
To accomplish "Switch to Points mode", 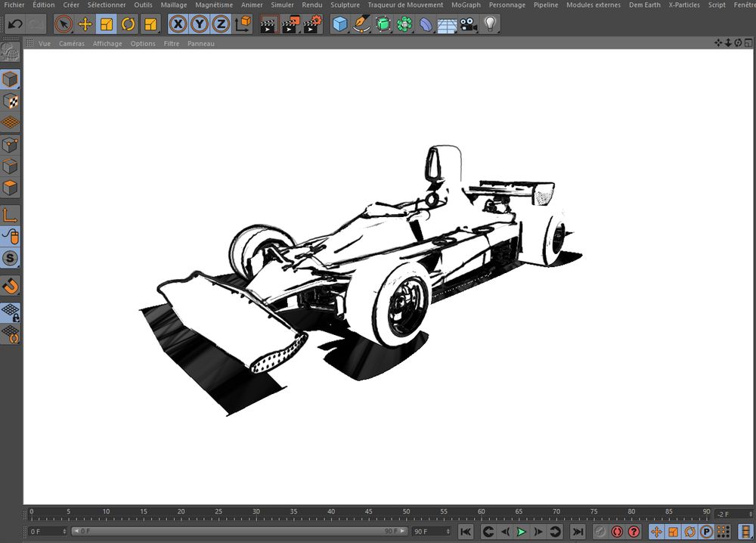I will click(x=10, y=144).
